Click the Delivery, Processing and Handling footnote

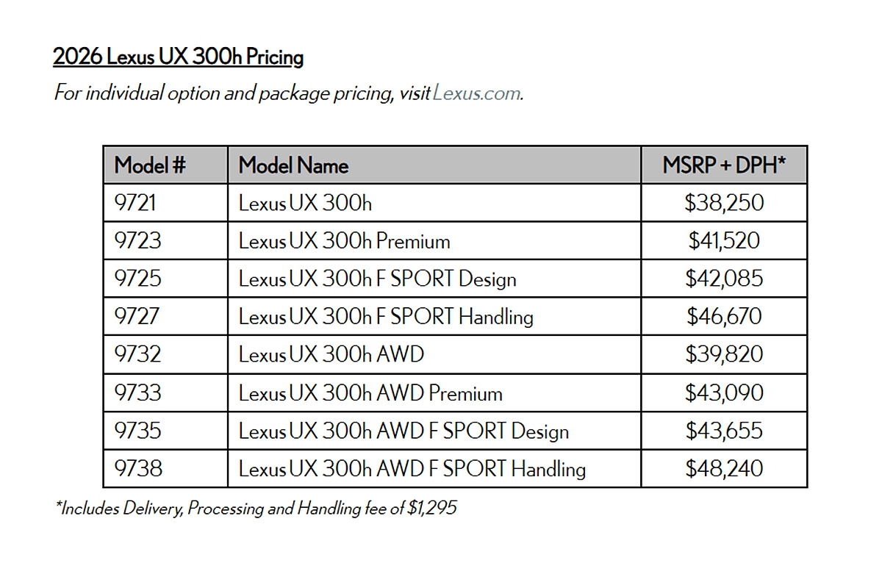[x=256, y=509]
